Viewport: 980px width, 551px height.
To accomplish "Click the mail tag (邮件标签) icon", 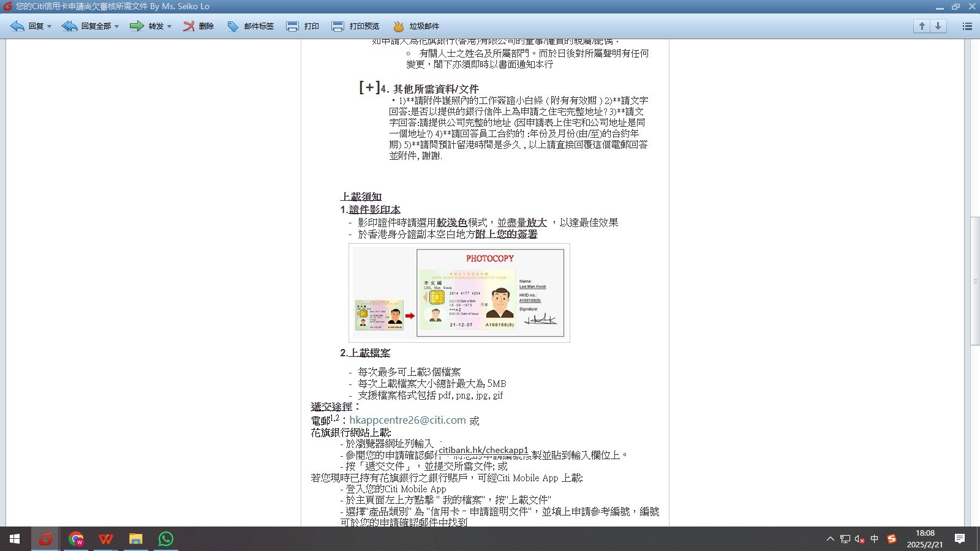I will [233, 26].
